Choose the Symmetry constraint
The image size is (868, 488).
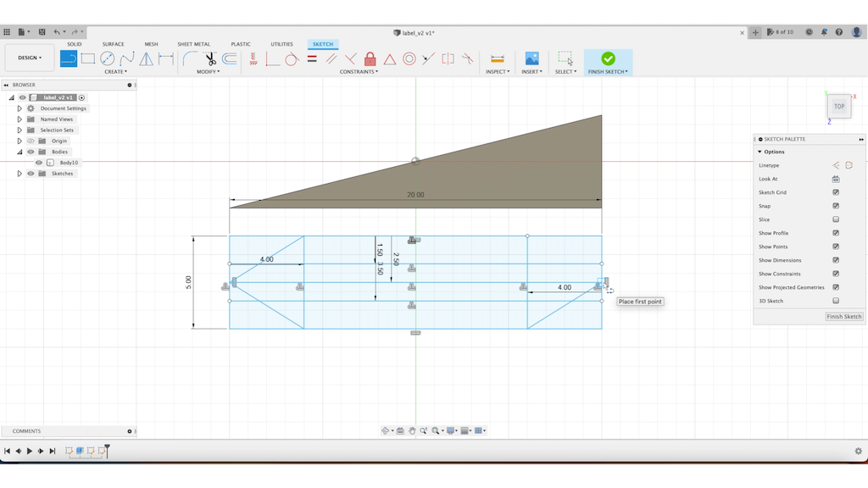(x=448, y=58)
